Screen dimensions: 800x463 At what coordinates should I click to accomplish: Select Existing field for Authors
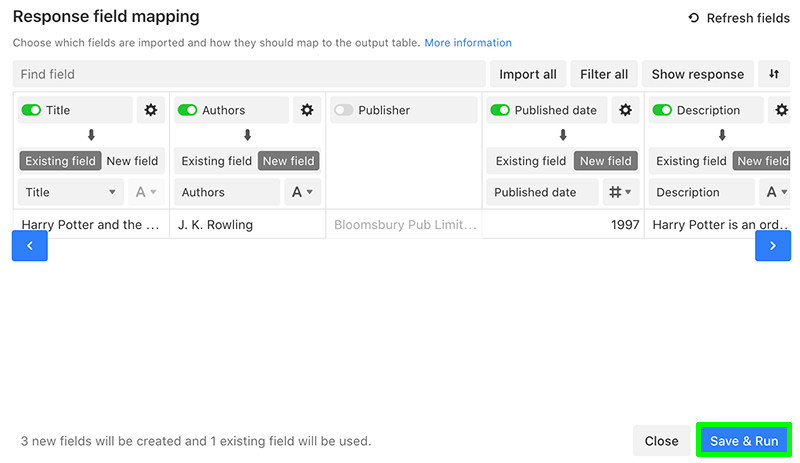click(216, 161)
